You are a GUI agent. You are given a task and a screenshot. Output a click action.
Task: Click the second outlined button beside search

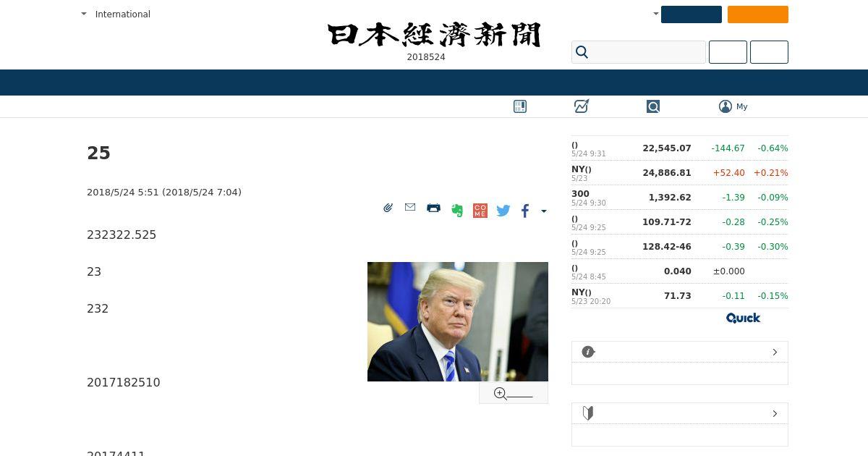(x=769, y=52)
